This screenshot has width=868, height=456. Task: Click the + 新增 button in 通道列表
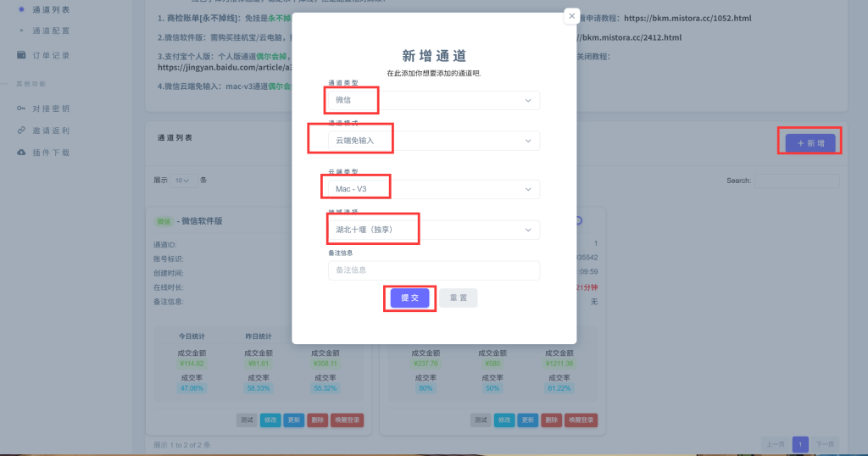810,143
